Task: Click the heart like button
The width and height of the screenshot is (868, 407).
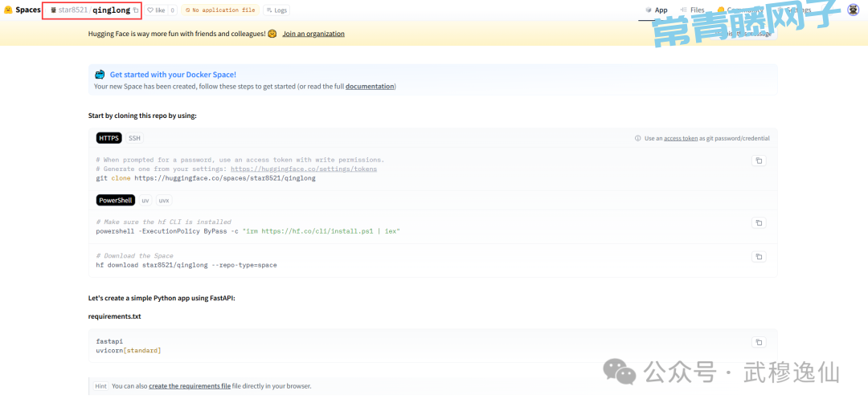Action: [x=156, y=10]
